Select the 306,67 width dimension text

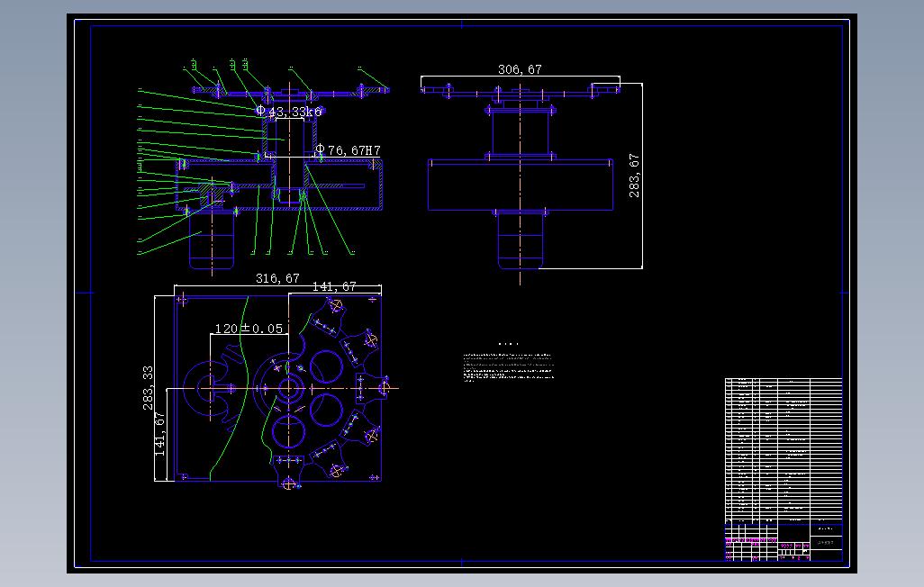[520, 69]
